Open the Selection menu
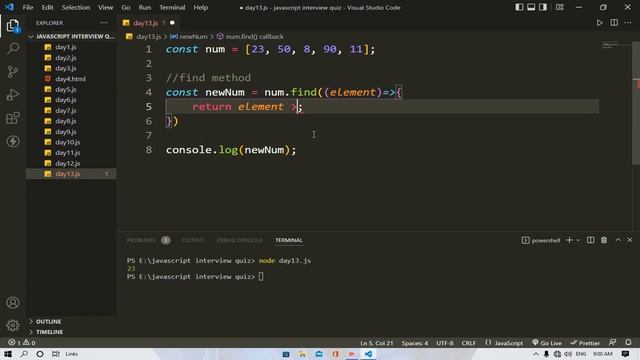The width and height of the screenshot is (640, 360). point(76,7)
